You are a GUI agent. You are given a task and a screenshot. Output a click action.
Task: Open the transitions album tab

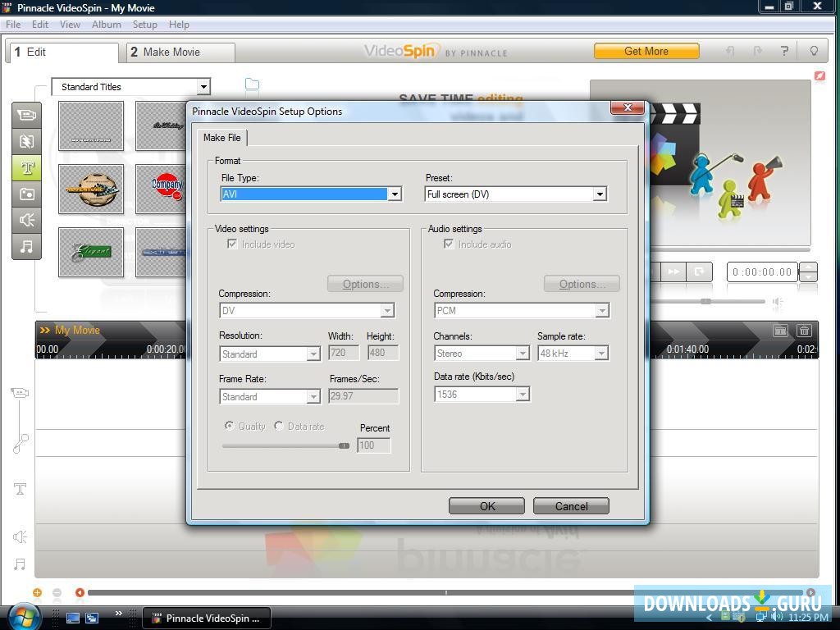(26, 141)
